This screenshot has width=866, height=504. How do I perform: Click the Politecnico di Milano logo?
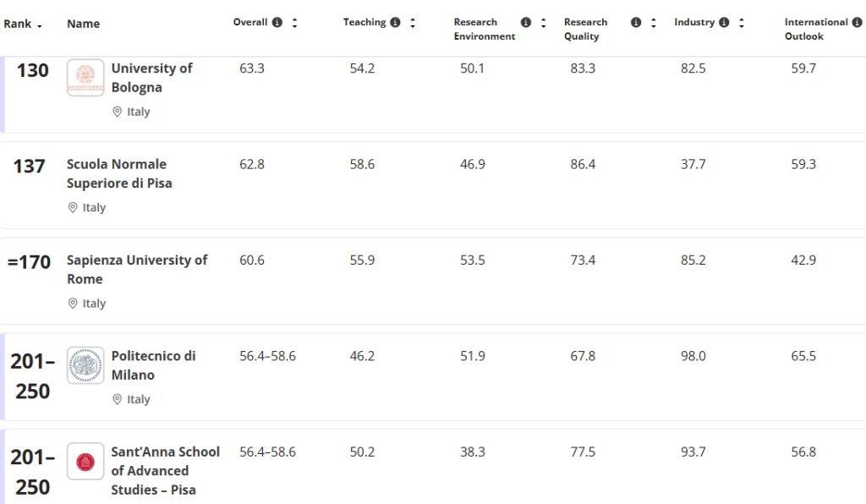coord(85,365)
